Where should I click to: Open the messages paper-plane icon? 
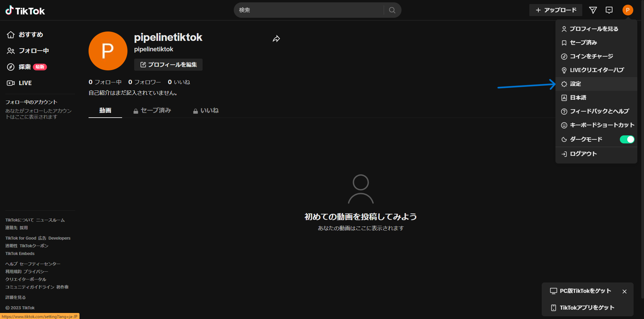593,10
